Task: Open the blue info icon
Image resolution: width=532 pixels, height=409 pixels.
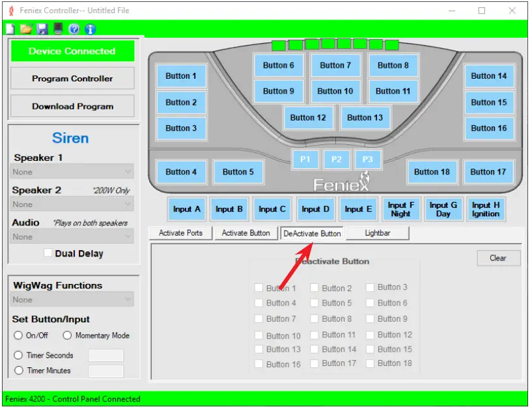Action: [91, 29]
